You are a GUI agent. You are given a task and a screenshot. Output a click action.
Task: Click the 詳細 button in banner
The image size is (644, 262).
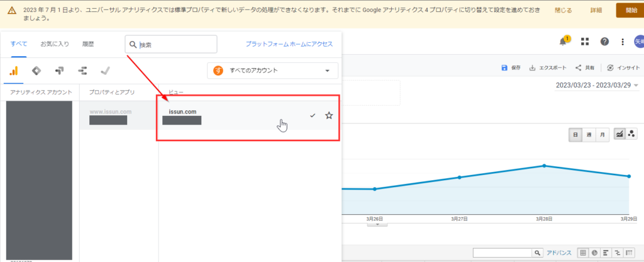(596, 10)
